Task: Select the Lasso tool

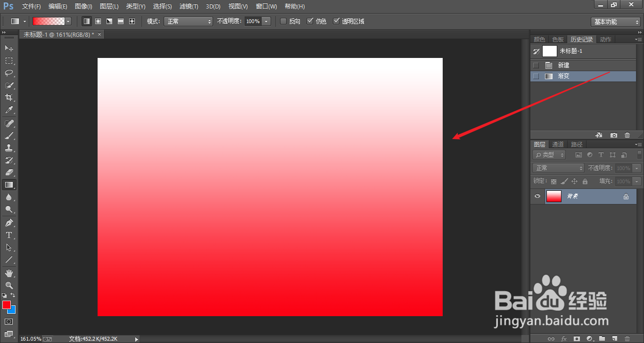Action: point(9,73)
